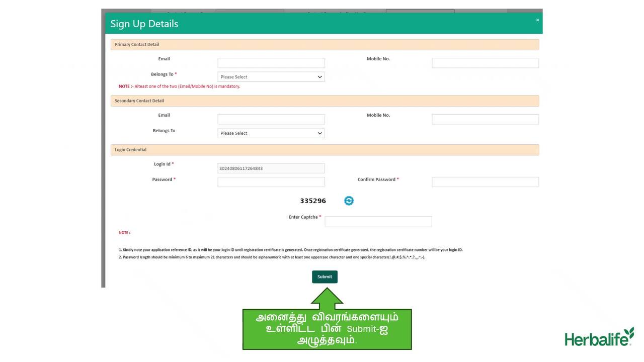The image size is (644, 362).
Task: Click the green Tamil instruction callout
Action: click(327, 329)
